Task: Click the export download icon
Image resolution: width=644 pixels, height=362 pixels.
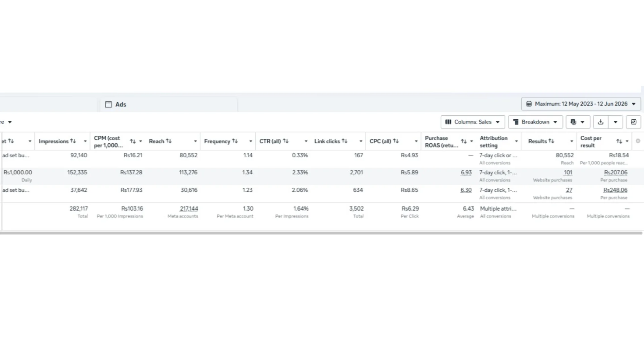Action: click(x=600, y=122)
